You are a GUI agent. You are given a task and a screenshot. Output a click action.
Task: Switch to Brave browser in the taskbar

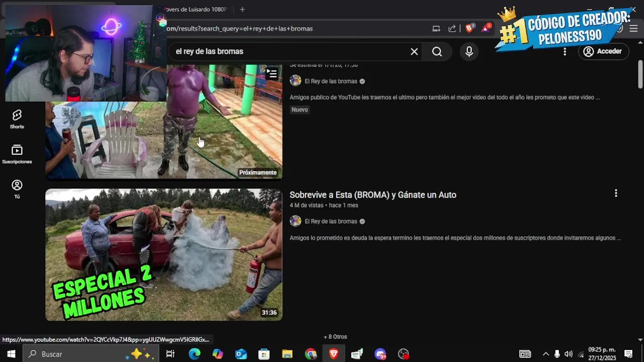[334, 354]
